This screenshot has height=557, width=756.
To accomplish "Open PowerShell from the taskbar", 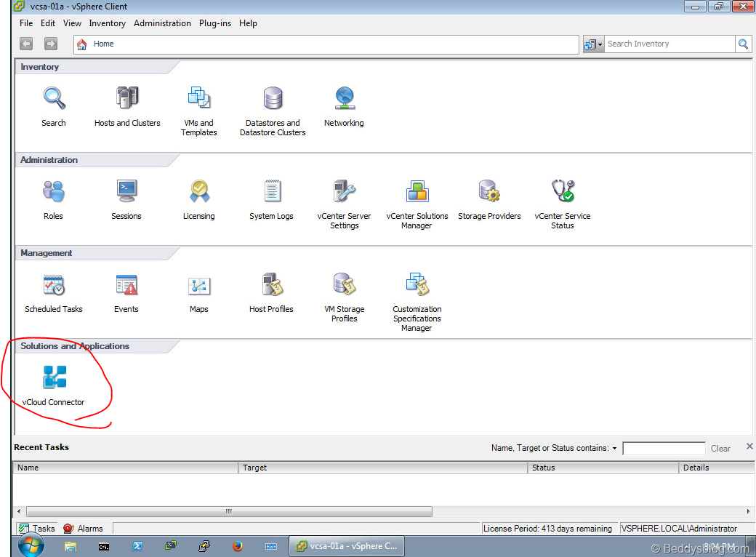I will pos(137,546).
